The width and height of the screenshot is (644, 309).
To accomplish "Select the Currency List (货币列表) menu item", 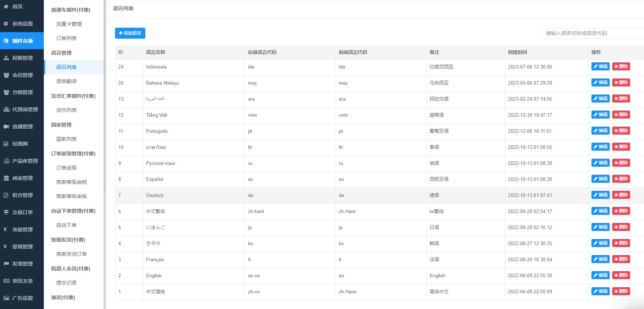I will click(66, 110).
